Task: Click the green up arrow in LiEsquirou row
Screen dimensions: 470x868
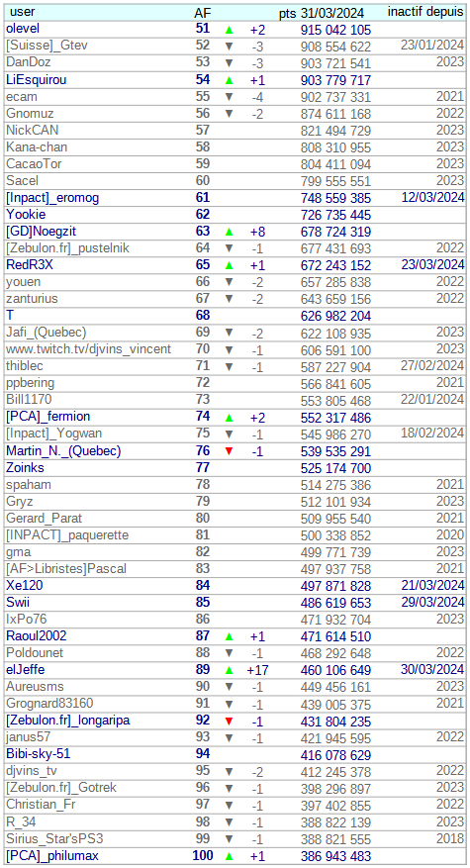Action: 230,80
